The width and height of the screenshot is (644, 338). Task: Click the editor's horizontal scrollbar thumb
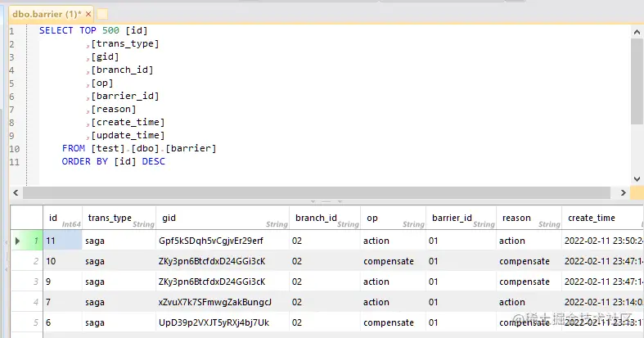click(x=317, y=192)
